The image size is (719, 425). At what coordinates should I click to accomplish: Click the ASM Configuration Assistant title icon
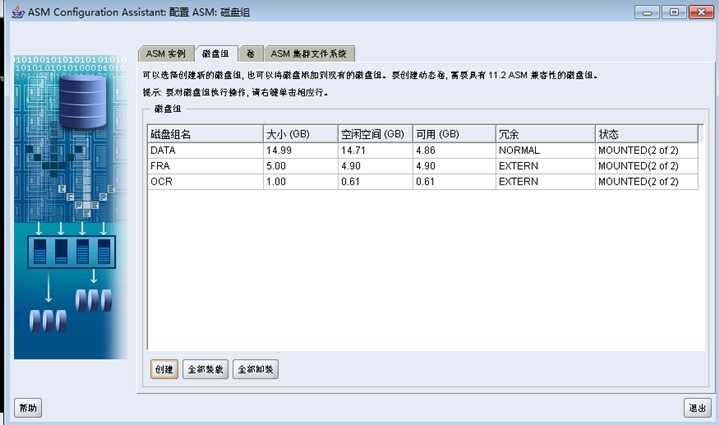coord(17,12)
